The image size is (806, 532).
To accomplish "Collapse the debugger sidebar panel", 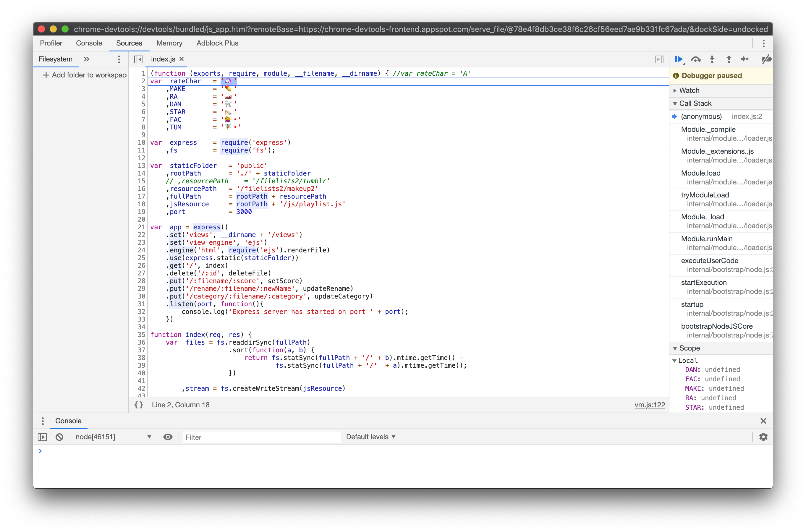I will pyautogui.click(x=659, y=59).
